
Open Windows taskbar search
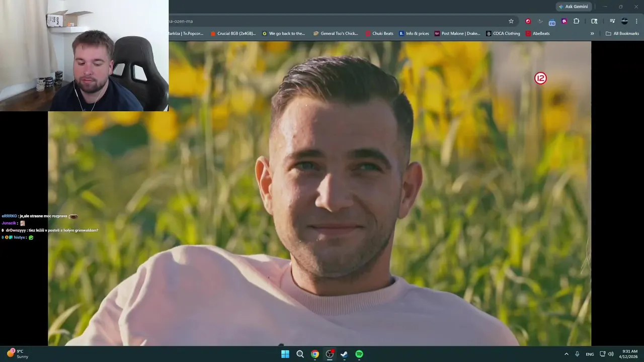(x=300, y=354)
